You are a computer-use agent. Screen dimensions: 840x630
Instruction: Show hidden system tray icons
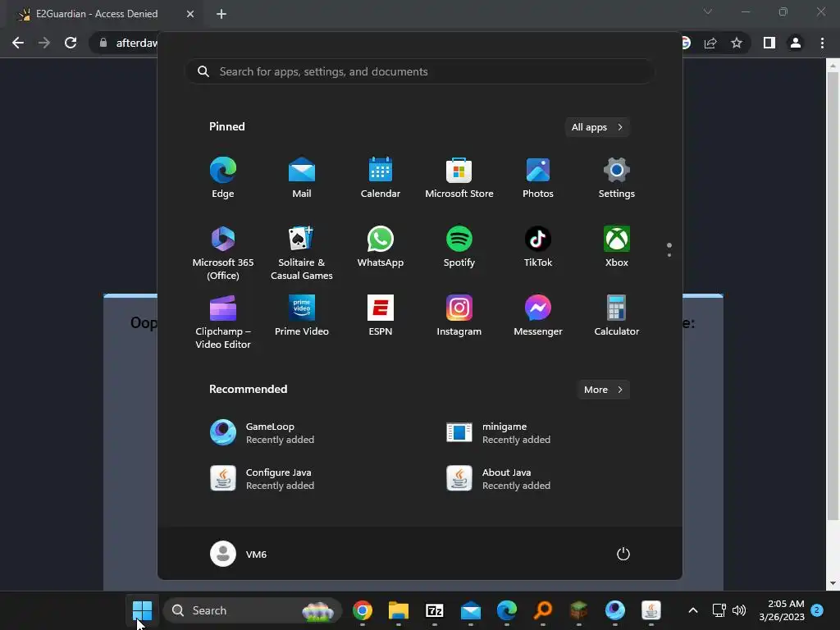pyautogui.click(x=692, y=610)
